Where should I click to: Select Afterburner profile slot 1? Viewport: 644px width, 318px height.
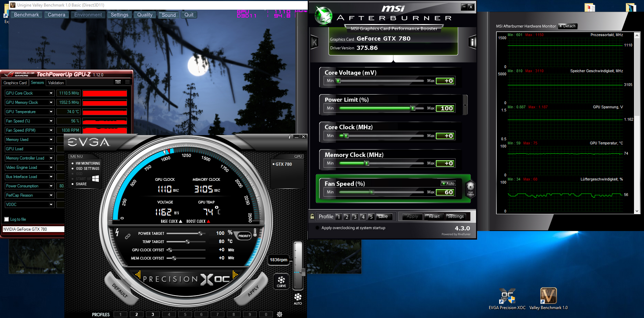339,217
